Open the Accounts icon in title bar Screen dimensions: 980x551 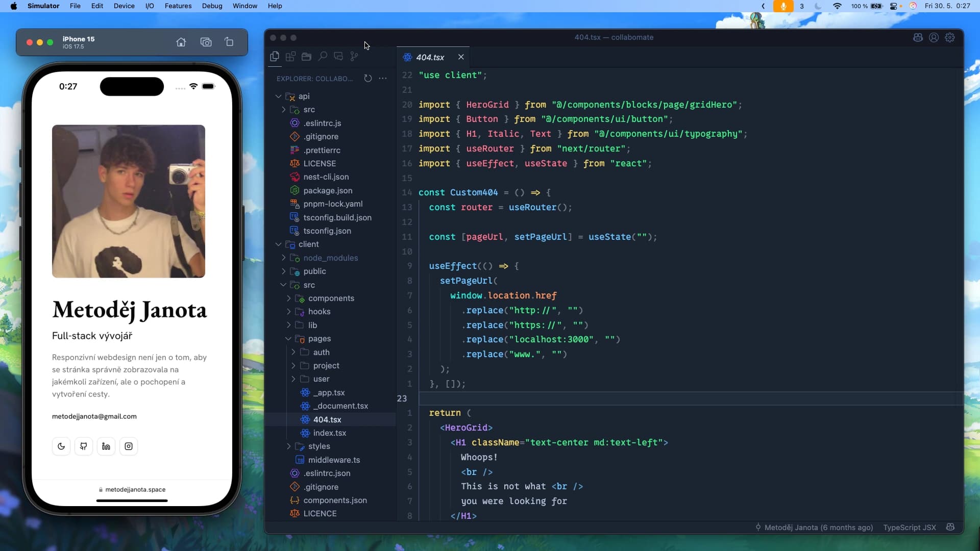934,37
